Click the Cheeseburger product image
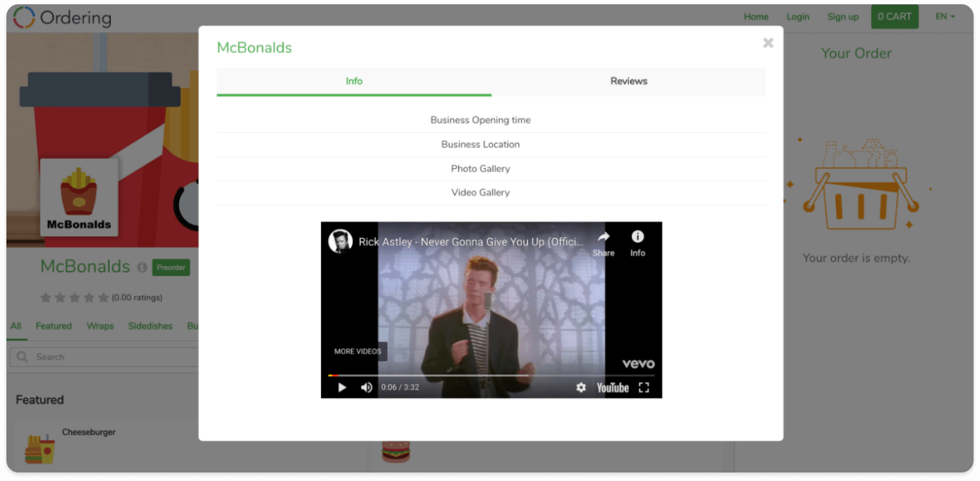This screenshot has width=980, height=481. tap(40, 448)
